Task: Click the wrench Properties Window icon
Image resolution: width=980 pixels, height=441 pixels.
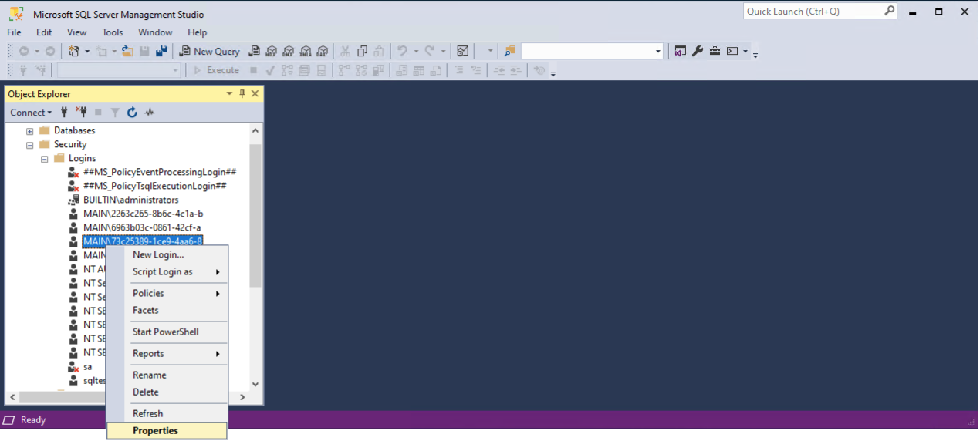Action: [x=698, y=51]
